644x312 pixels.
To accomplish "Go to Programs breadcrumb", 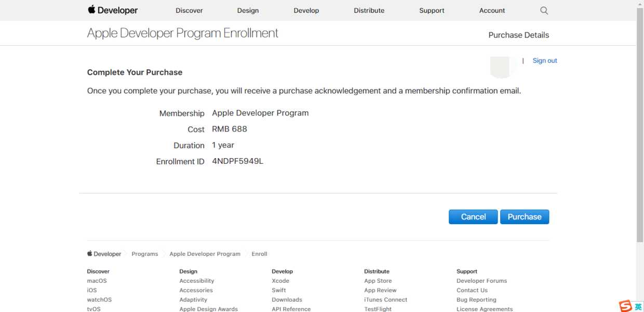I will 145,254.
